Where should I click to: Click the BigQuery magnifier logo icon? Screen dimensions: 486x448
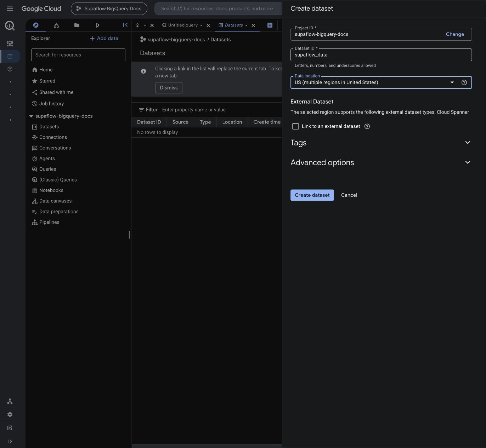tap(10, 25)
